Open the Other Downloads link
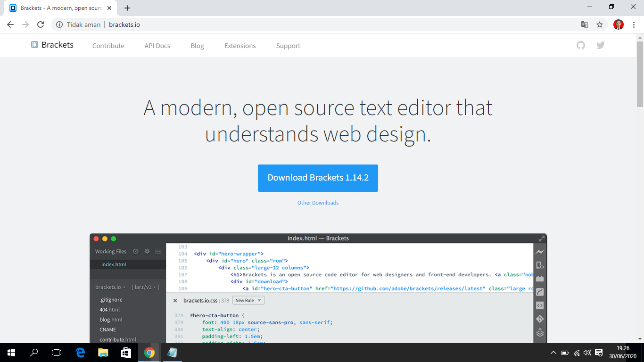 pyautogui.click(x=318, y=202)
